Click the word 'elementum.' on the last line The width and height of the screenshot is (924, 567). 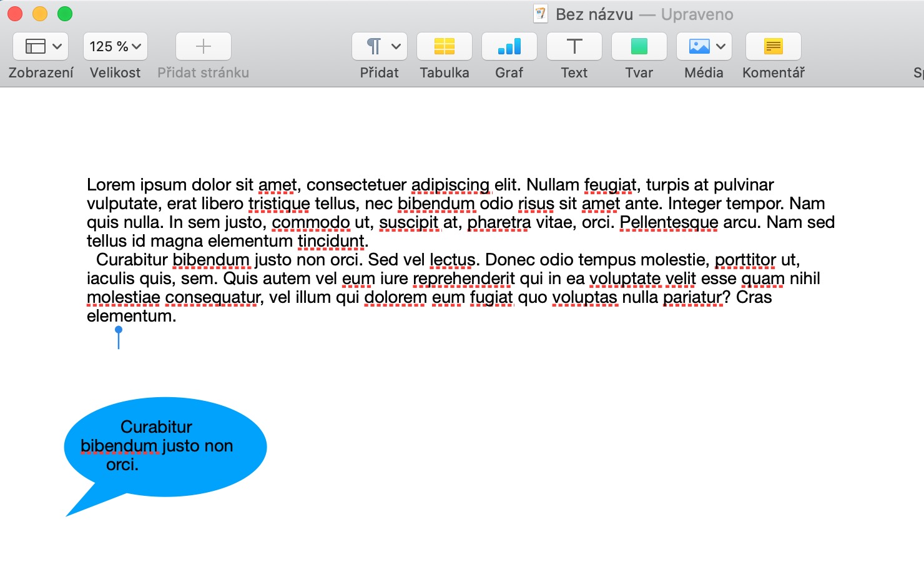click(132, 316)
